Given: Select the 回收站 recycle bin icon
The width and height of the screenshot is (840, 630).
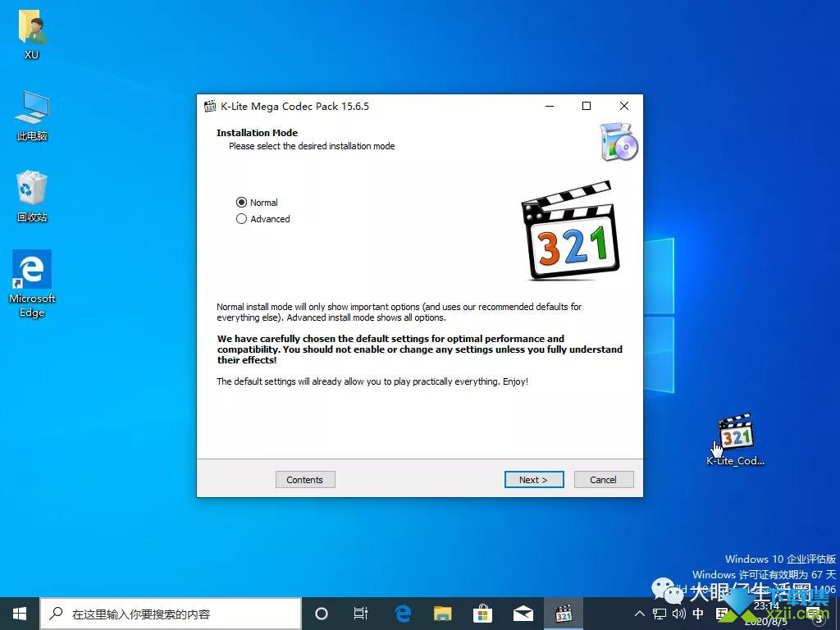Looking at the screenshot, I should tap(32, 196).
